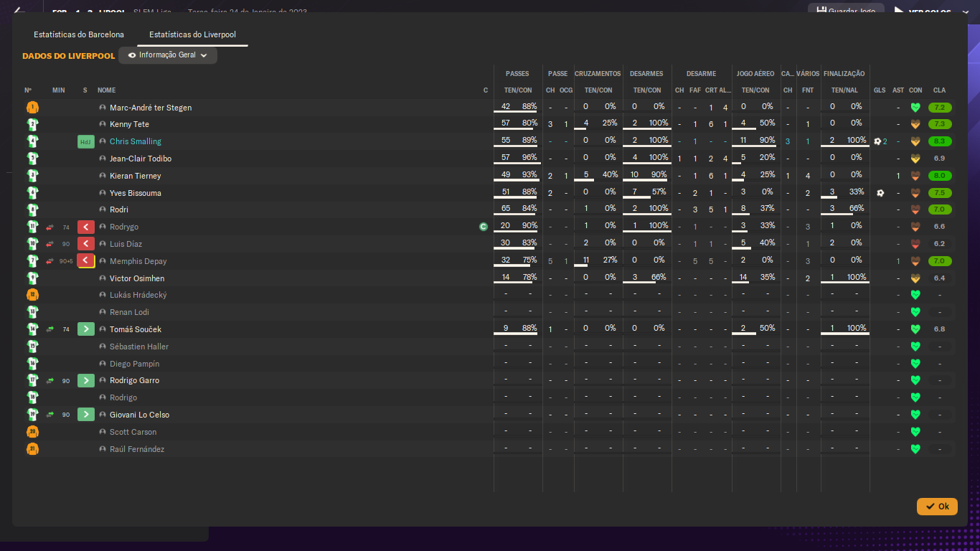Click the Guardar Jogo button

tap(846, 11)
